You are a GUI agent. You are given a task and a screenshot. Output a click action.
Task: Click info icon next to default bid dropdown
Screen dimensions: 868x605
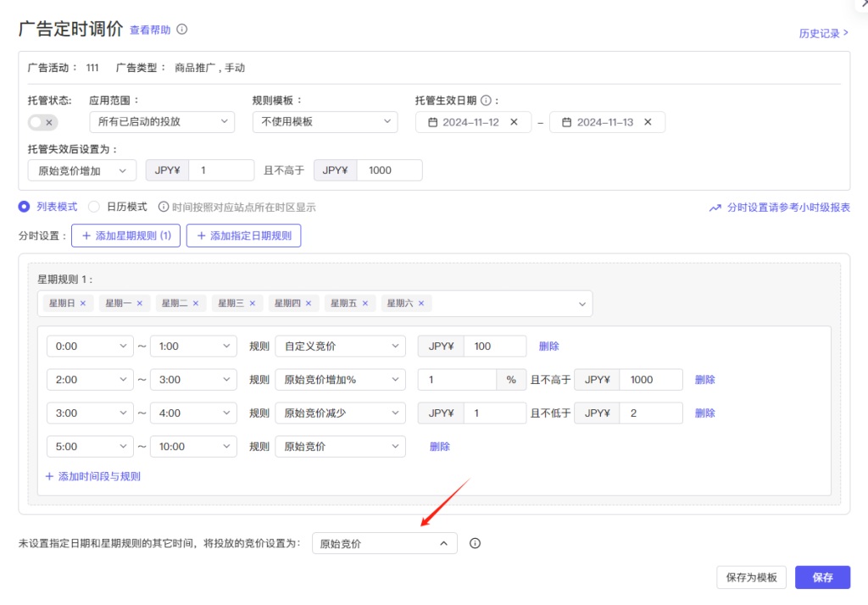point(475,543)
